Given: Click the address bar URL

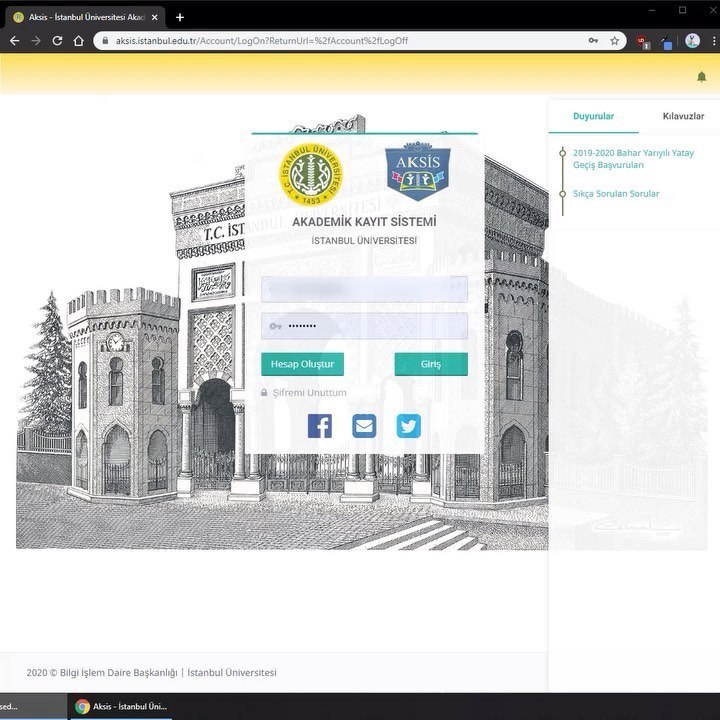Looking at the screenshot, I should pyautogui.click(x=262, y=41).
